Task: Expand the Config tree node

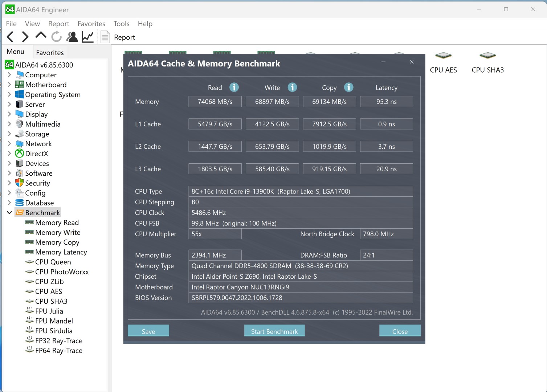Action: tap(9, 193)
